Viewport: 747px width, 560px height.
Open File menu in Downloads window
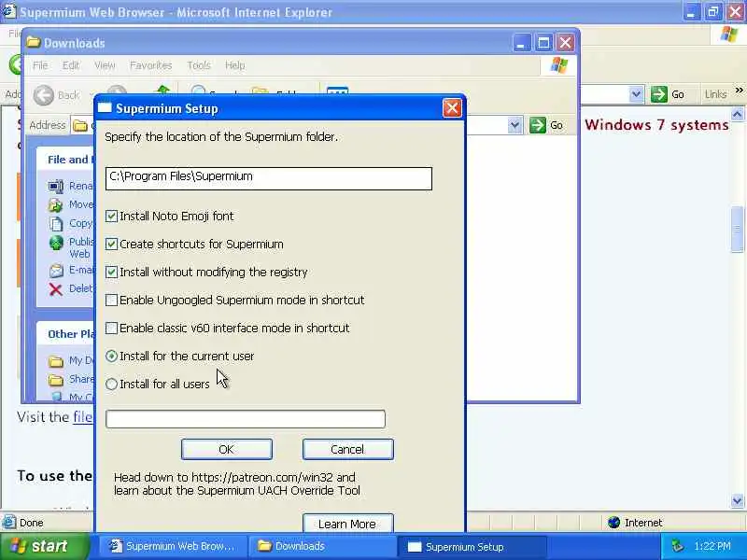pos(40,65)
